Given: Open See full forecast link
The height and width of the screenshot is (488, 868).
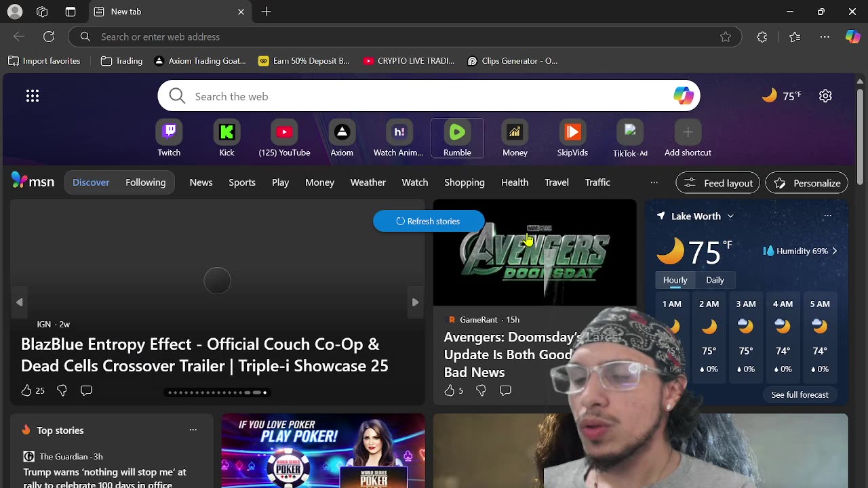Looking at the screenshot, I should click(800, 394).
